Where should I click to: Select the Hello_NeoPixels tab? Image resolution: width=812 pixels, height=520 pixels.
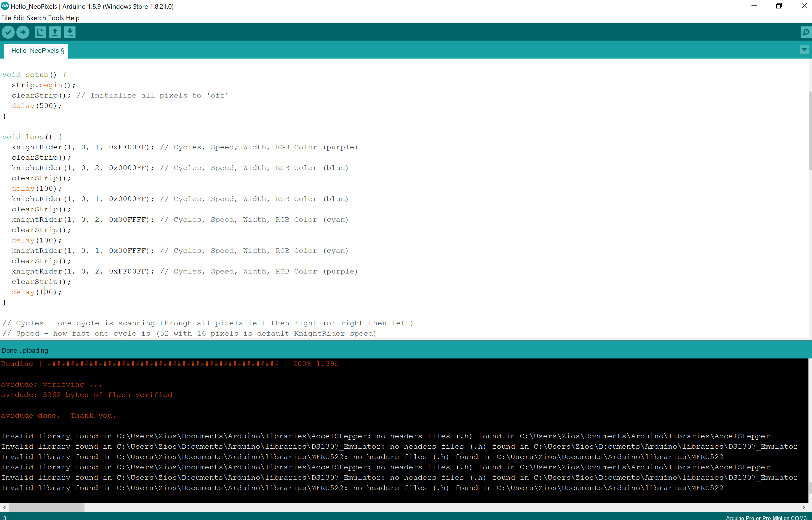[36, 51]
